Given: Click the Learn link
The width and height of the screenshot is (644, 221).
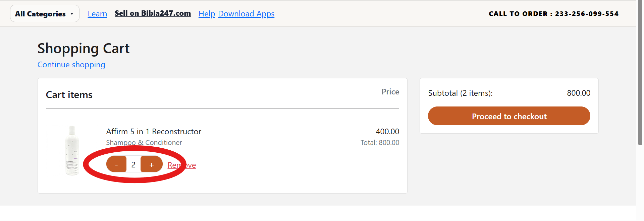Looking at the screenshot, I should pyautogui.click(x=97, y=14).
